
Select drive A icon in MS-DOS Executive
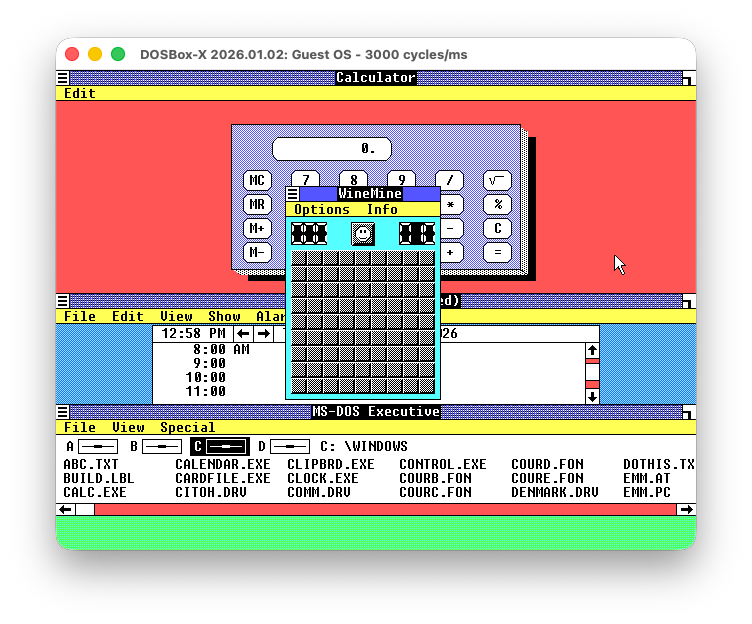point(97,446)
